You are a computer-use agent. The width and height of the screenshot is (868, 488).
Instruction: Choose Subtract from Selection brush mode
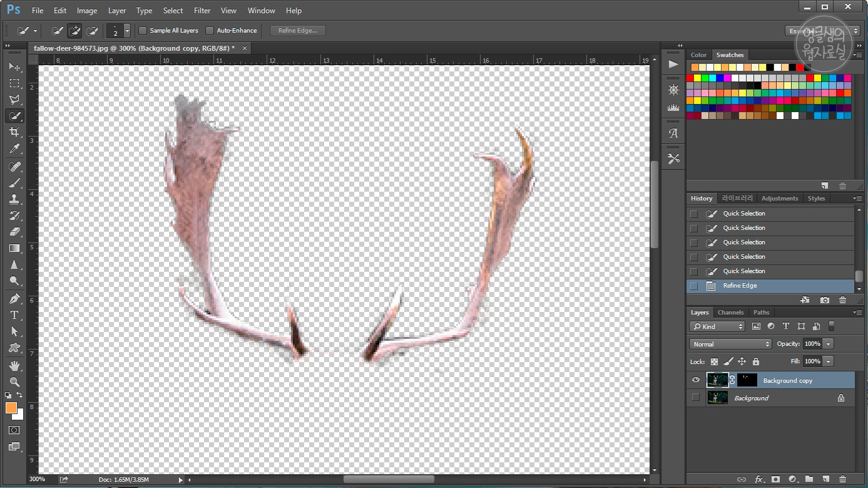[92, 30]
